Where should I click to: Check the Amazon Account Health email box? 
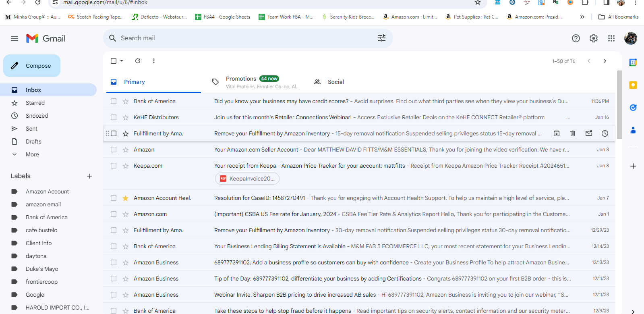(x=114, y=198)
